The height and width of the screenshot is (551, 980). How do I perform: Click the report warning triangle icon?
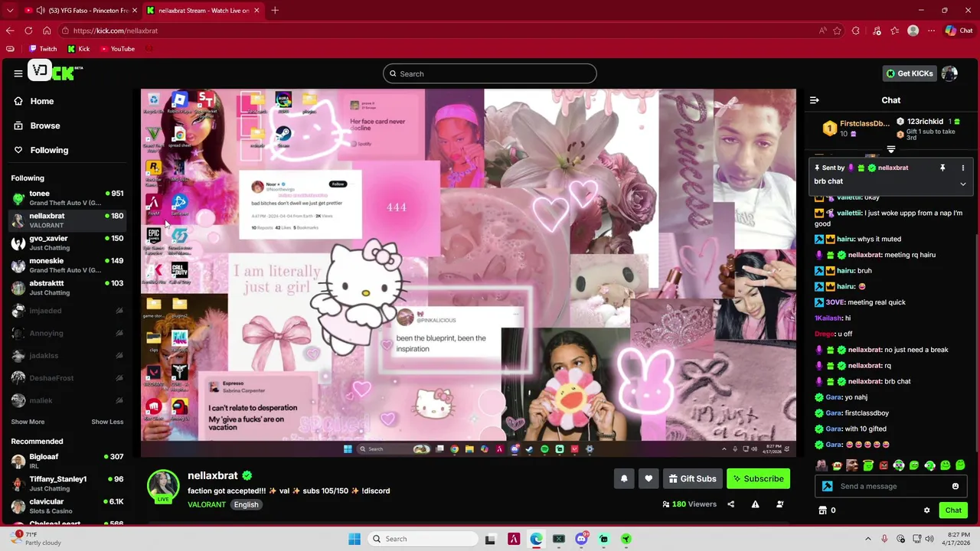click(x=755, y=504)
